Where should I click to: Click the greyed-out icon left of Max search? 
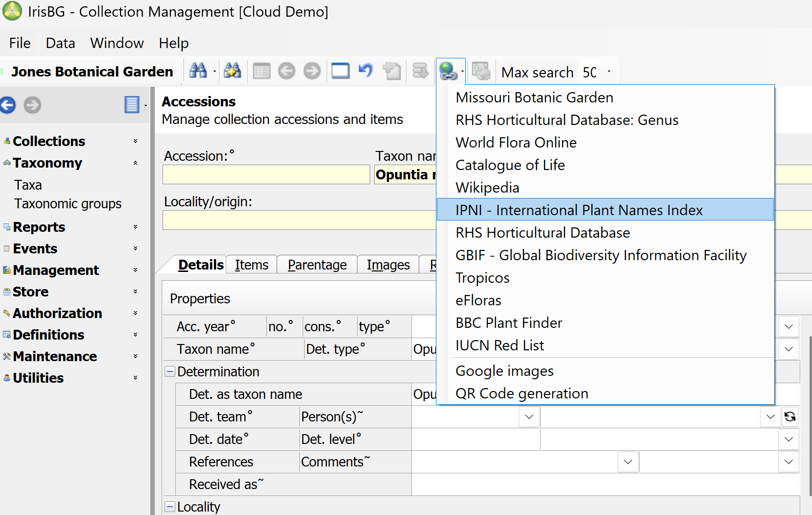coord(481,72)
